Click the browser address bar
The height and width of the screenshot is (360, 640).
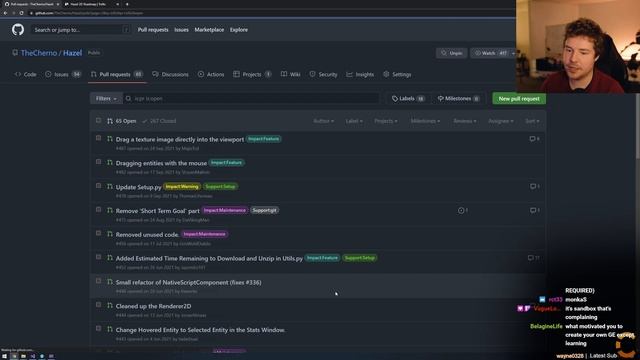[x=269, y=13]
